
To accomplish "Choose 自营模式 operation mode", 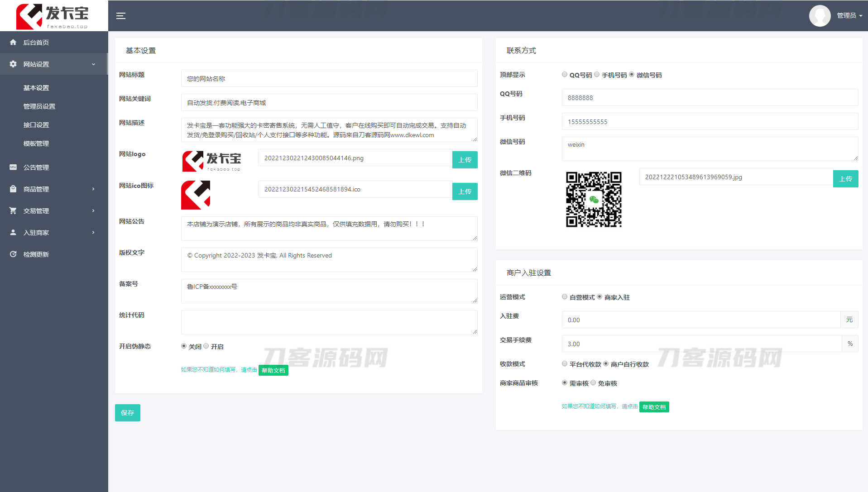I will coord(565,297).
